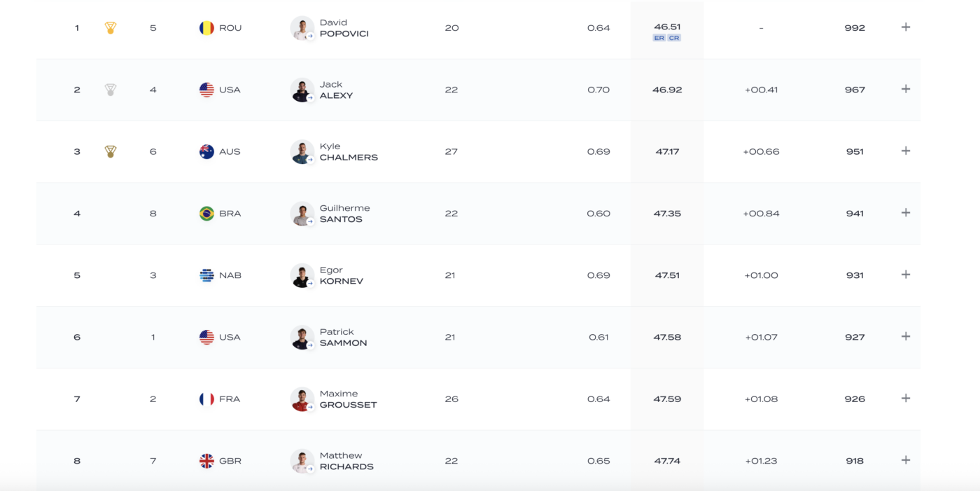
Task: Open David Popovici's athlete profile
Action: click(344, 28)
